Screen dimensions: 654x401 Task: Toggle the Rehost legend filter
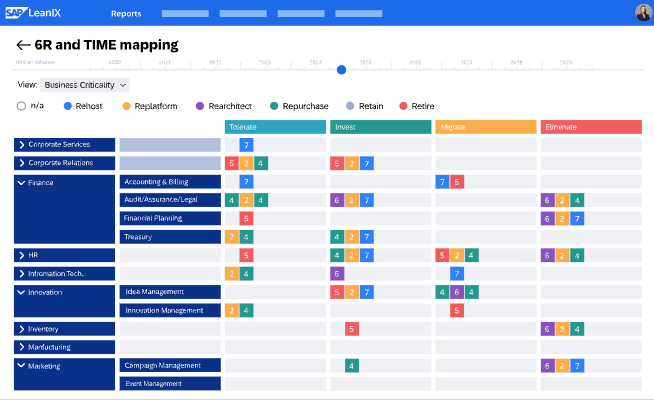pyautogui.click(x=68, y=106)
